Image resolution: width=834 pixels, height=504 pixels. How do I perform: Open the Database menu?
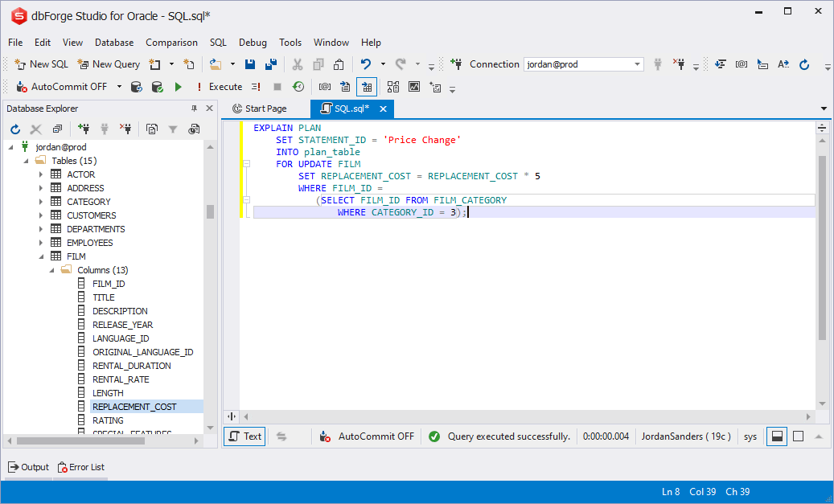click(113, 43)
